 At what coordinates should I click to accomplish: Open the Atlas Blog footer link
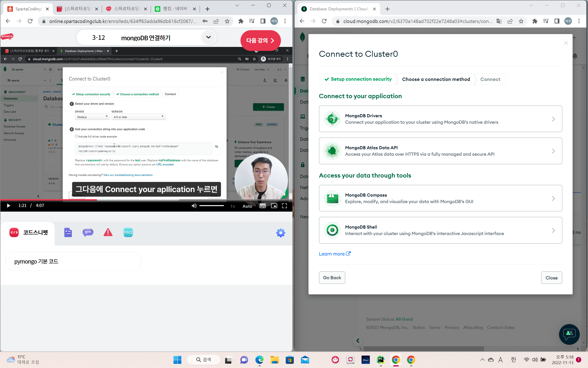pos(473,327)
